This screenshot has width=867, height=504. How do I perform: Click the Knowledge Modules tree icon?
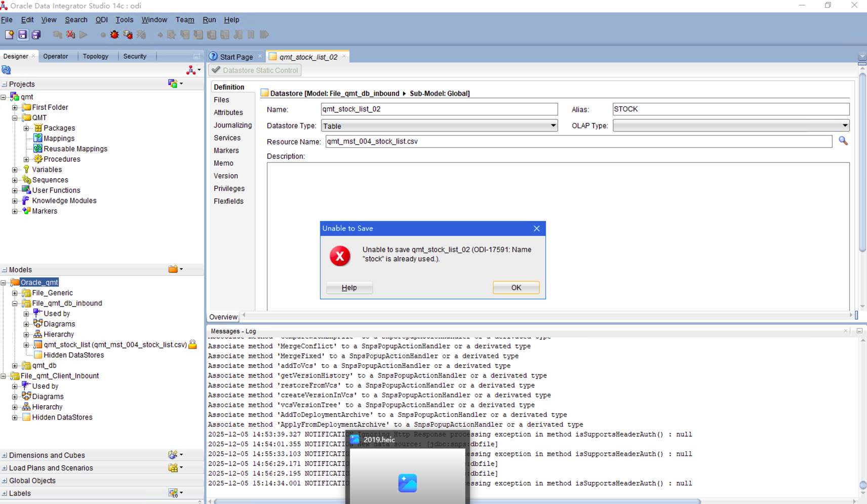[26, 200]
